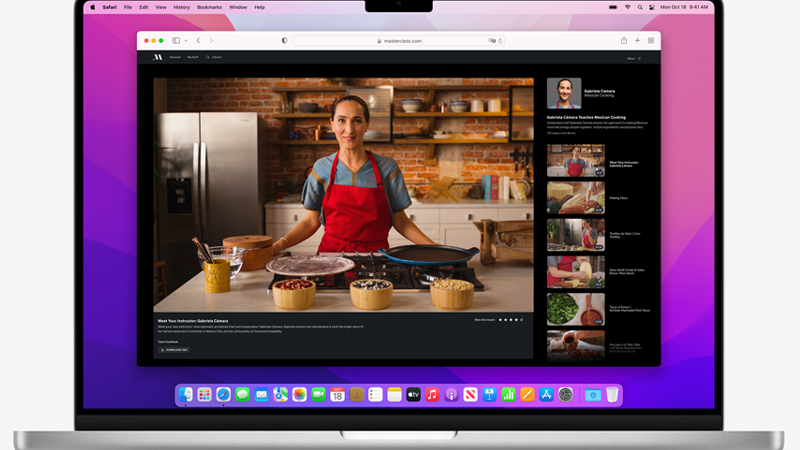The width and height of the screenshot is (800, 450).
Task: Open Reminders from the Dock
Action: 376,394
